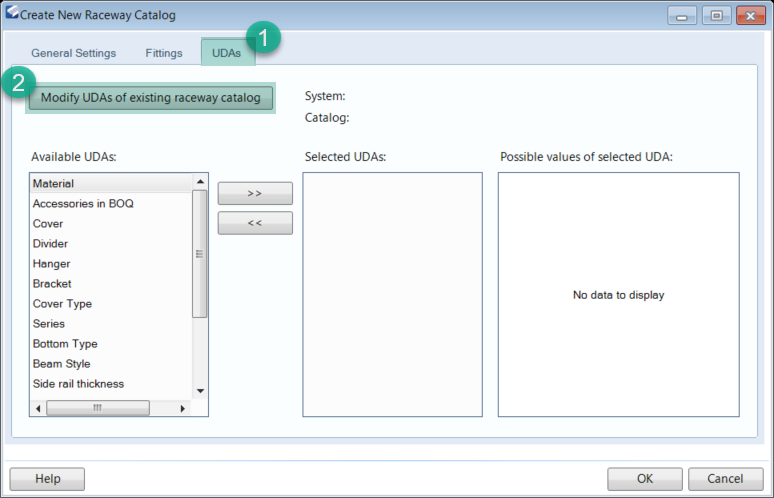The image size is (774, 498).
Task: Switch to the General Settings tab
Action: point(74,53)
